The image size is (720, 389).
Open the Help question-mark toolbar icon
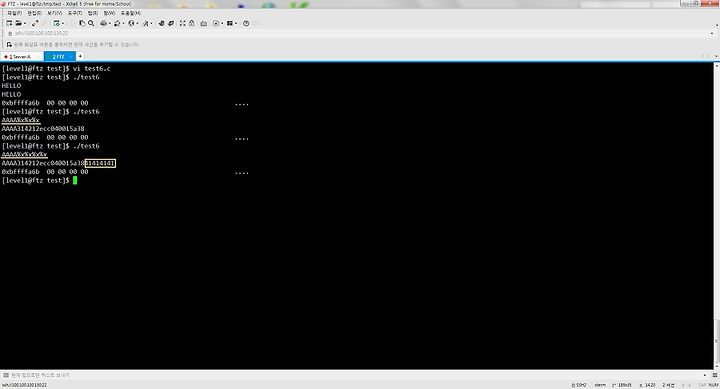click(246, 23)
